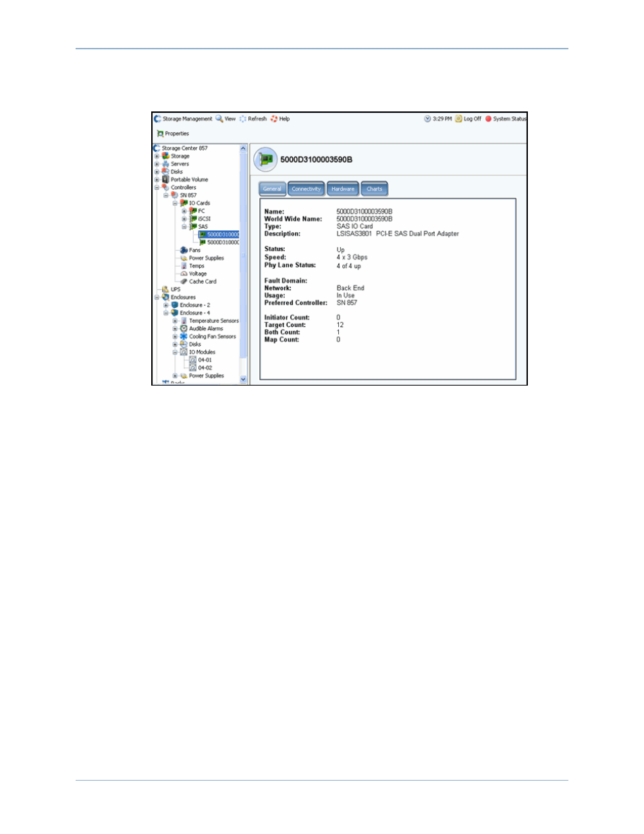Click the tree scrollbar up arrow
Image resolution: width=644 pixels, height=834 pixels.
pyautogui.click(x=244, y=148)
